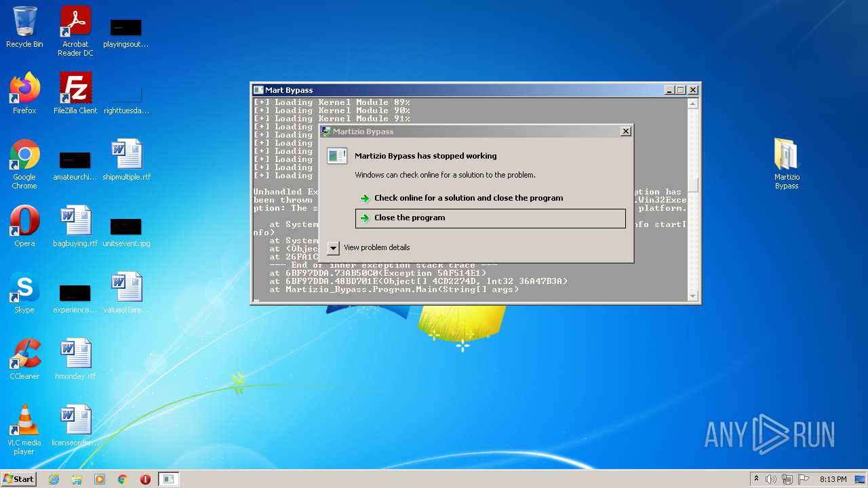
Task: Click the 'Loading Kernel Module 89%' line
Action: (x=332, y=102)
